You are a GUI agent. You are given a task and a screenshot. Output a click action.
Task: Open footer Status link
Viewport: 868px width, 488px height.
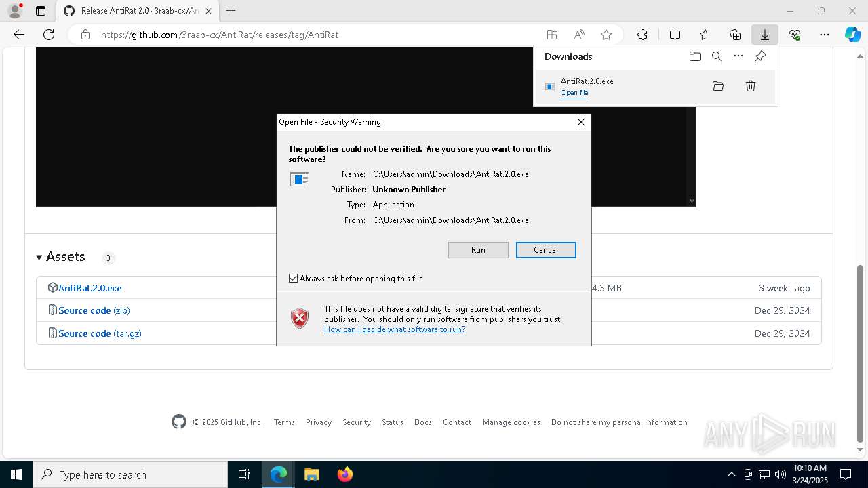point(393,422)
